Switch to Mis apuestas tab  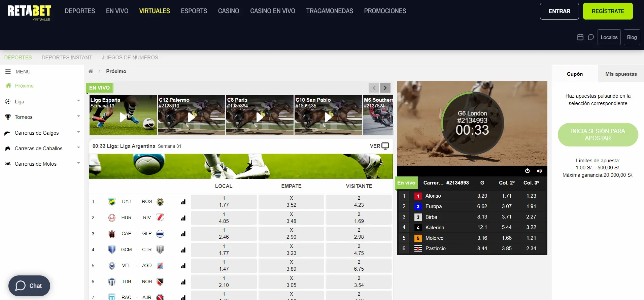click(x=621, y=74)
